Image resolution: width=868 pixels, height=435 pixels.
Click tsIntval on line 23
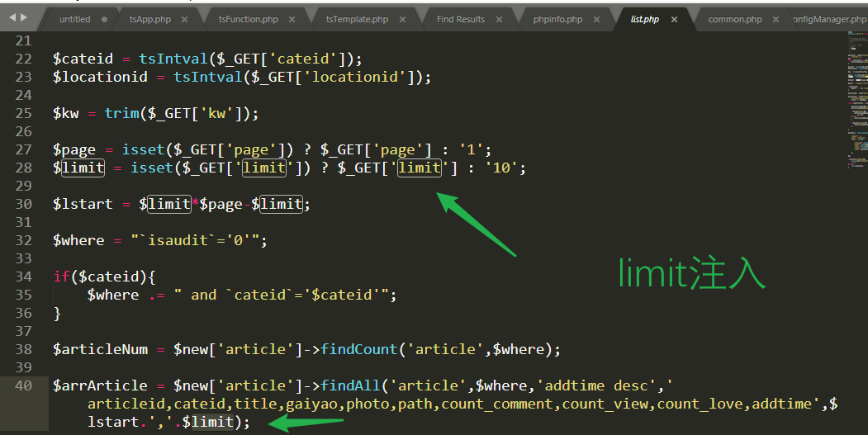pos(207,77)
